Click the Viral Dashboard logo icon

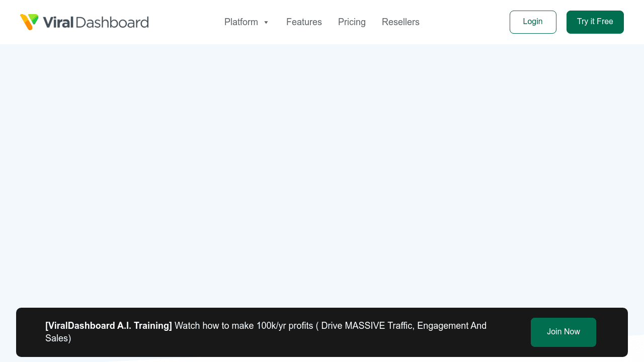tap(29, 22)
